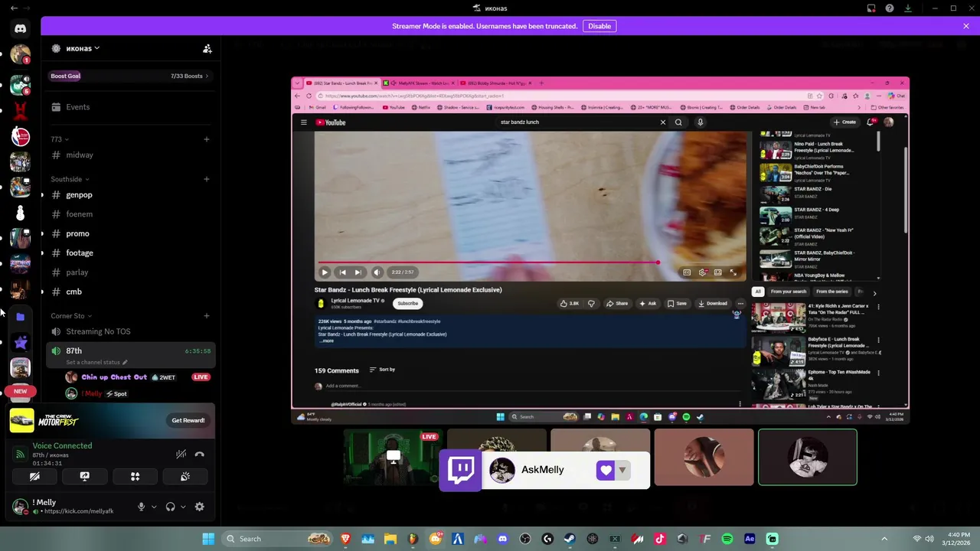
Task: Add a channel to the Southside category
Action: [207, 179]
